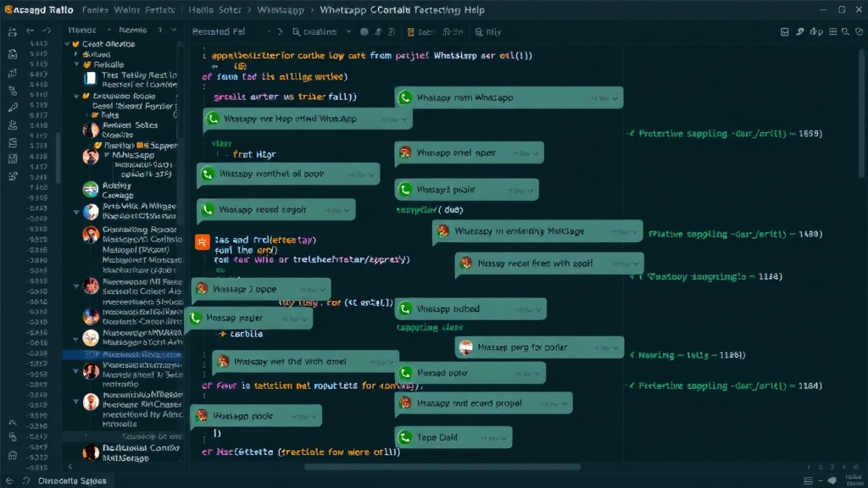
Task: Open the chevron on the 'Whatapd poolr' bubble
Action: point(530,191)
